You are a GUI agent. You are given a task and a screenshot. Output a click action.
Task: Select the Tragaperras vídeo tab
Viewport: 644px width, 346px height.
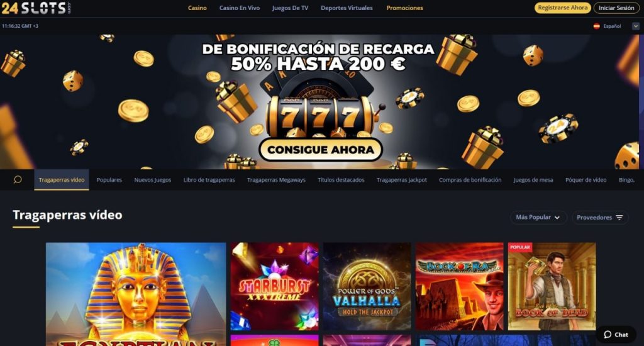click(x=62, y=179)
